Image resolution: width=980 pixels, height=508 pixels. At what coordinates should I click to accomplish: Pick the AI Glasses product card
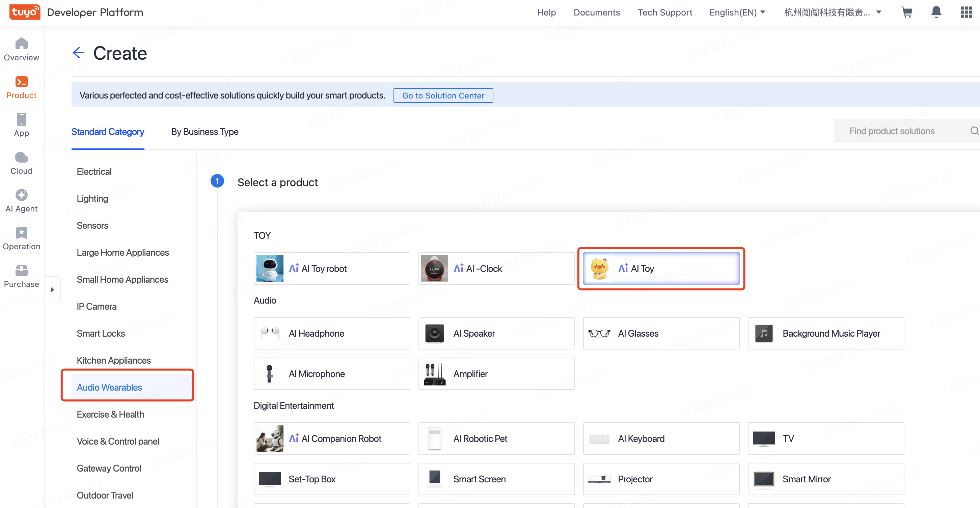[661, 334]
